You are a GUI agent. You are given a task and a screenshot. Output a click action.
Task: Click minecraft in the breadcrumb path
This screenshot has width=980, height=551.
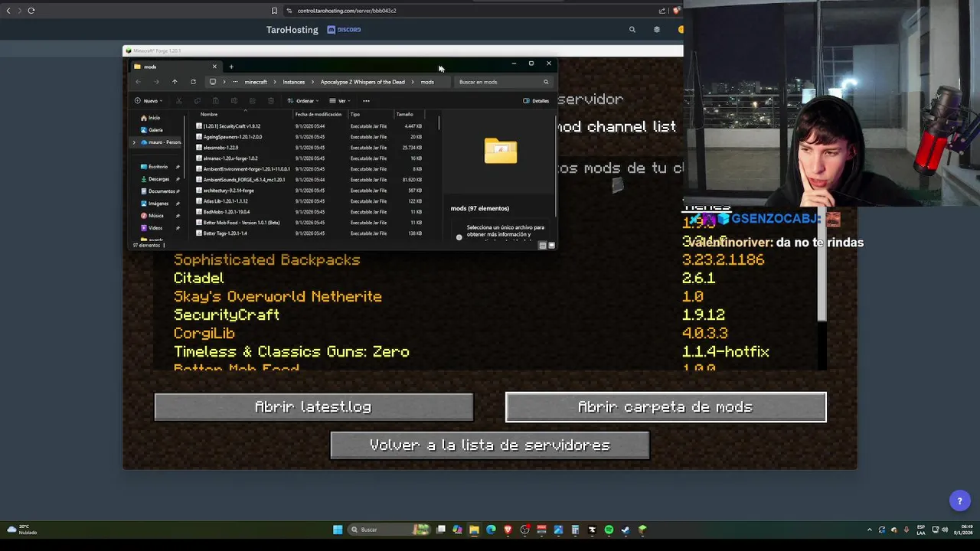tap(256, 82)
